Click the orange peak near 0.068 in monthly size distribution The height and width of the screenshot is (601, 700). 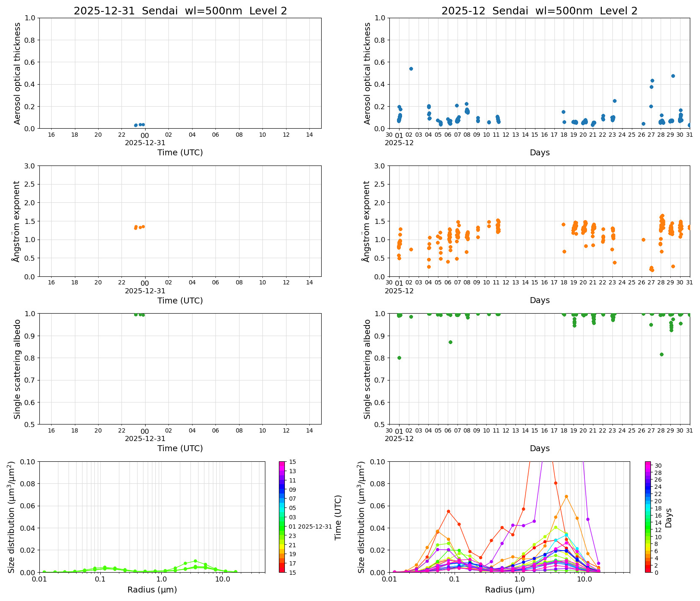566,496
